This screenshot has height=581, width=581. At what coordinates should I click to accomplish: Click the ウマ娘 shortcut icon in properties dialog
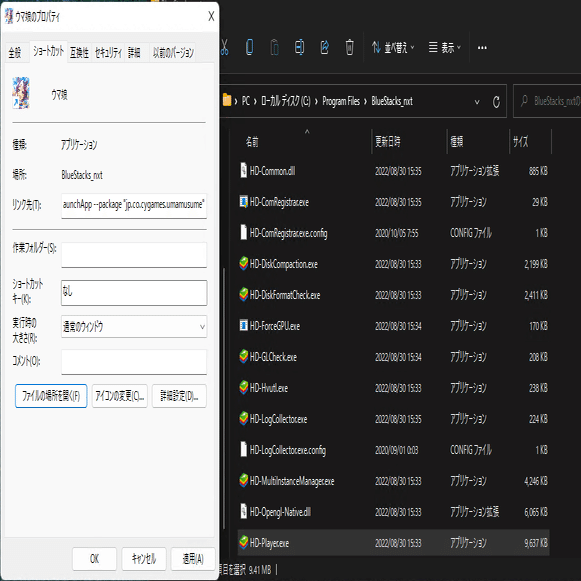(21, 93)
